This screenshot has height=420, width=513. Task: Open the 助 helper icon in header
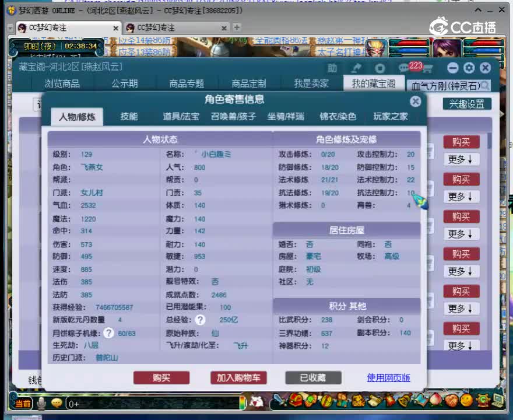tap(332, 68)
